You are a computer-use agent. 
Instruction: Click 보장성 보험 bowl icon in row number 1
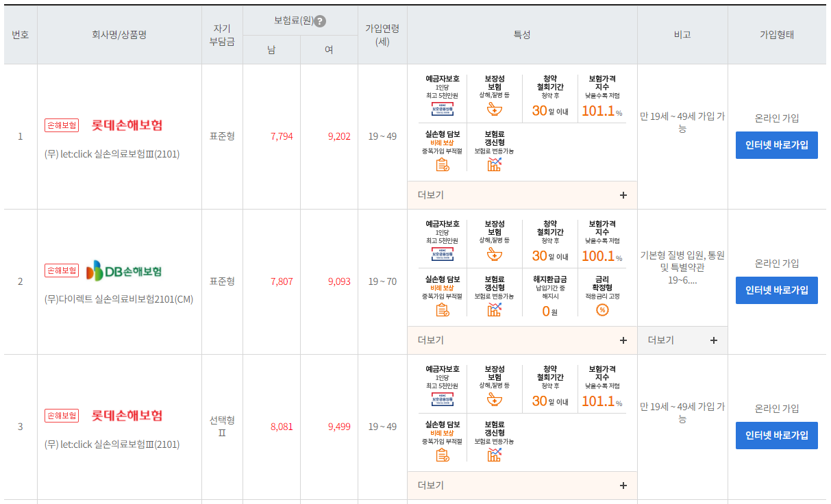(494, 110)
